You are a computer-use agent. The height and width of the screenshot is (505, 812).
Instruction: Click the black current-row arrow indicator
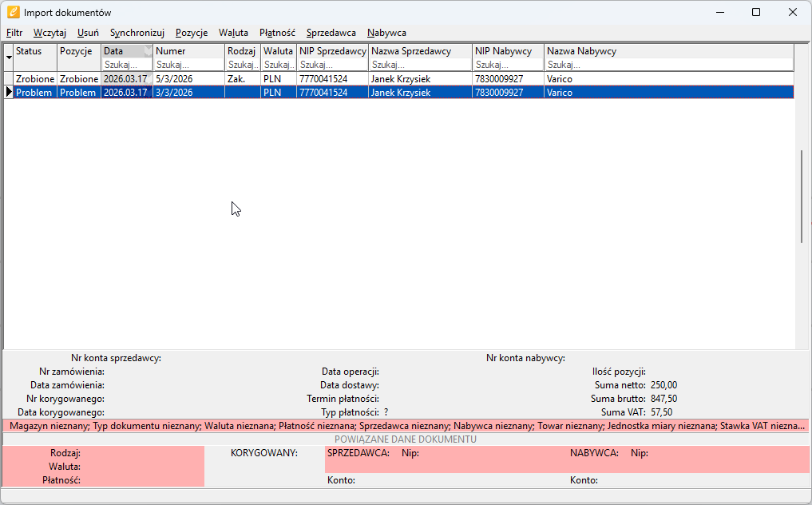[9, 93]
